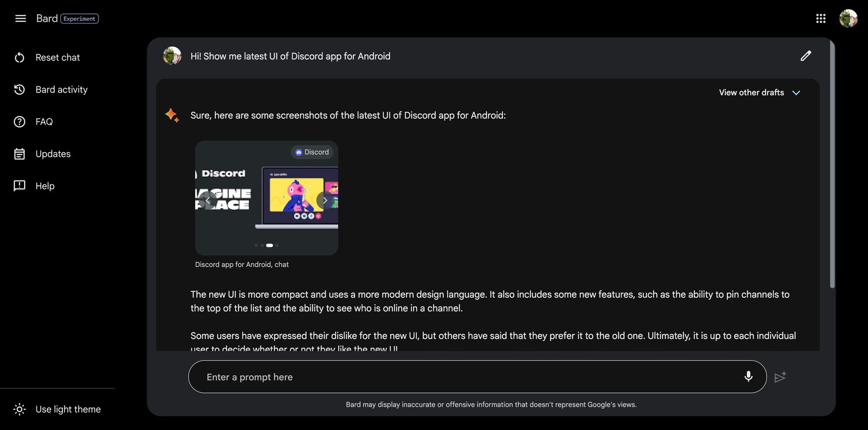
Task: Click the Reset chat circular arrow icon
Action: click(x=20, y=57)
